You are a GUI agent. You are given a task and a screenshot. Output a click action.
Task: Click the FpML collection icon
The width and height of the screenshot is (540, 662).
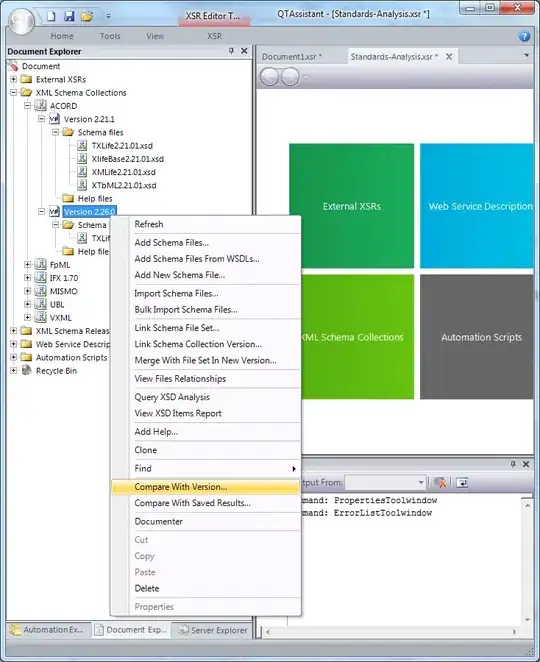click(41, 265)
